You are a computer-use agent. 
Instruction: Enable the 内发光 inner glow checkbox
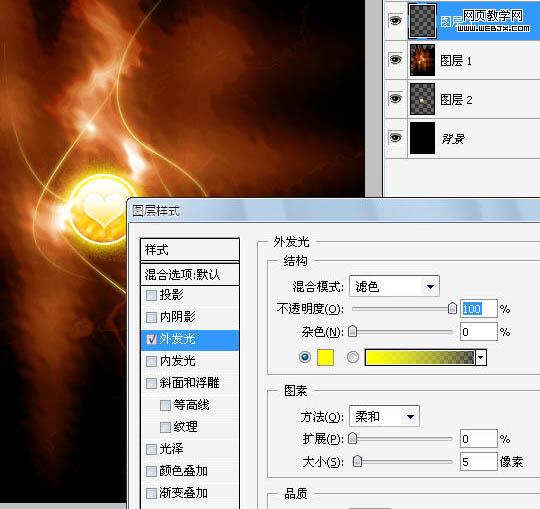pyautogui.click(x=151, y=361)
